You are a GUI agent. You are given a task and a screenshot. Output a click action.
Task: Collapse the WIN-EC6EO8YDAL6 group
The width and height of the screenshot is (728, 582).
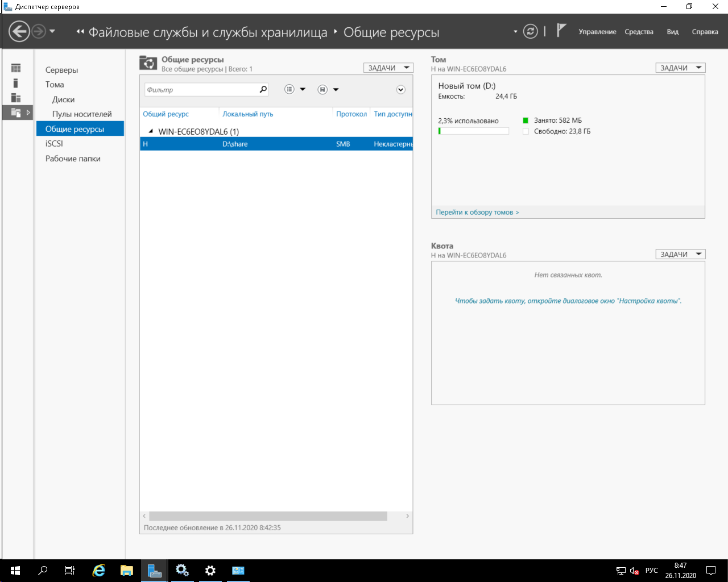click(x=151, y=131)
